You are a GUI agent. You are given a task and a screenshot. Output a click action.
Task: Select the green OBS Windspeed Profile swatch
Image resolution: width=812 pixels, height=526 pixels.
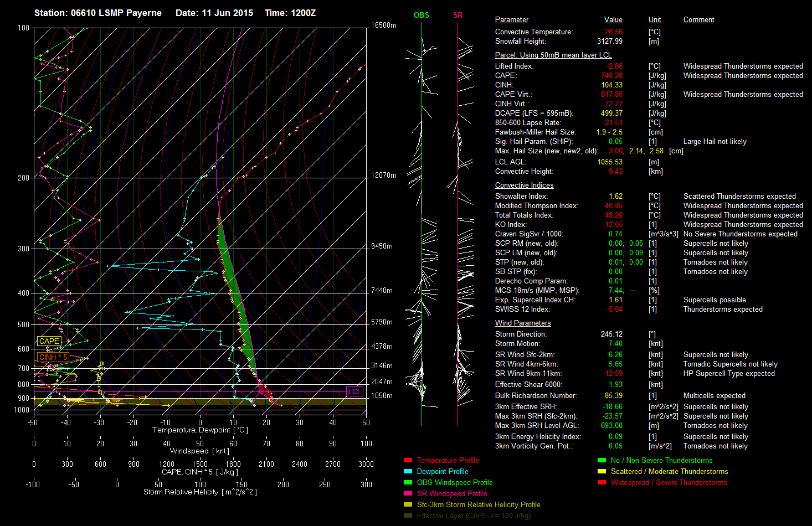coord(408,482)
